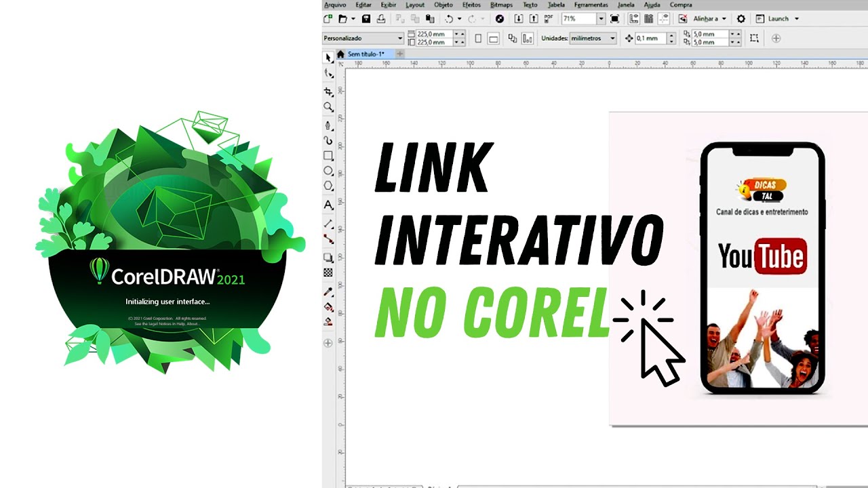Undo the last action
868x488 pixels.
click(449, 19)
